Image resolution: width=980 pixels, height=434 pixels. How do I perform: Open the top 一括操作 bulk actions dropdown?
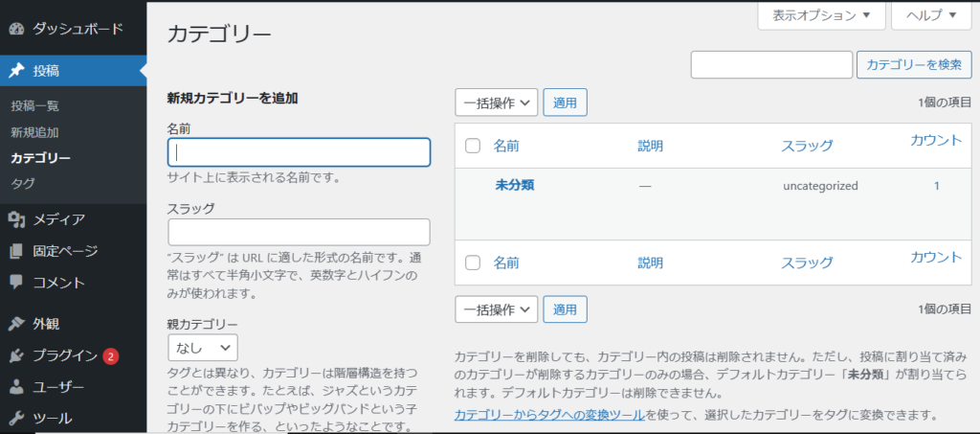click(x=496, y=103)
